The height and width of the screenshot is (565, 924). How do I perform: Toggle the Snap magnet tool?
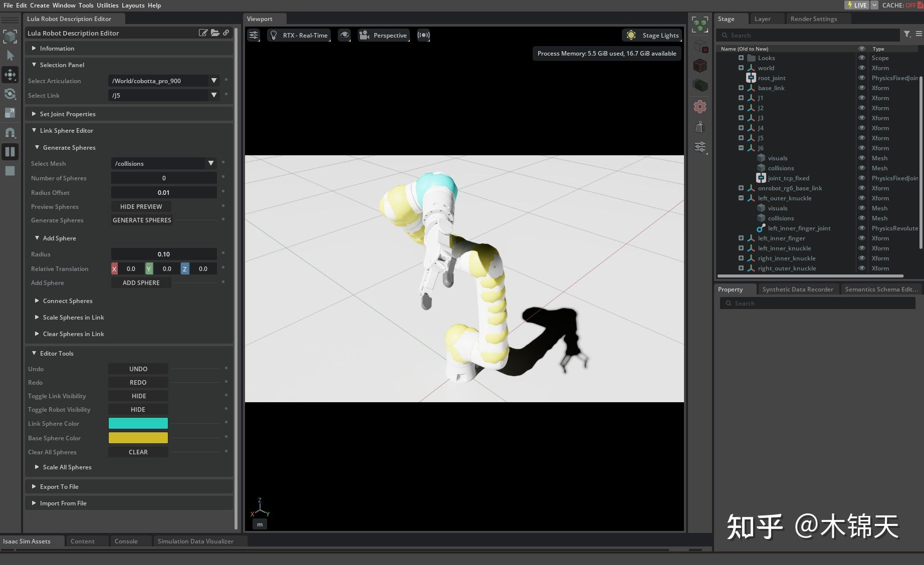[x=10, y=132]
